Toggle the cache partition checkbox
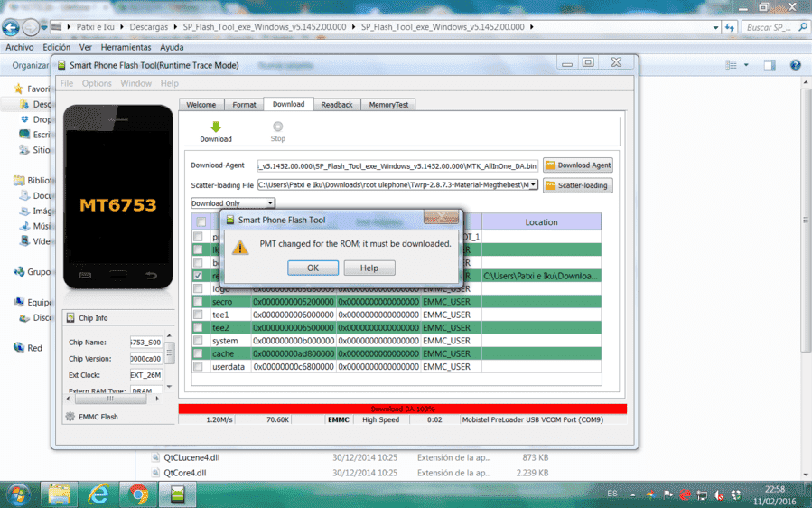Viewport: 812px width, 508px height. (x=198, y=353)
